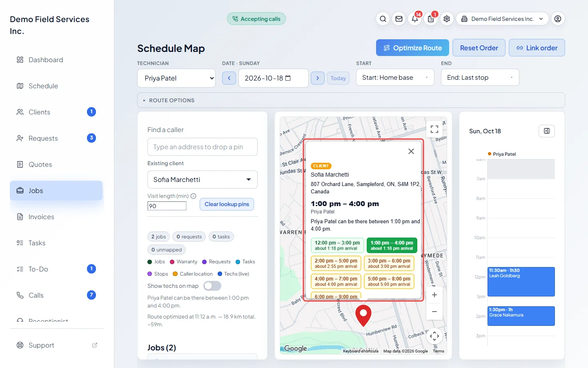Open the mail inbox icon
This screenshot has width=588, height=368.
[x=399, y=19]
